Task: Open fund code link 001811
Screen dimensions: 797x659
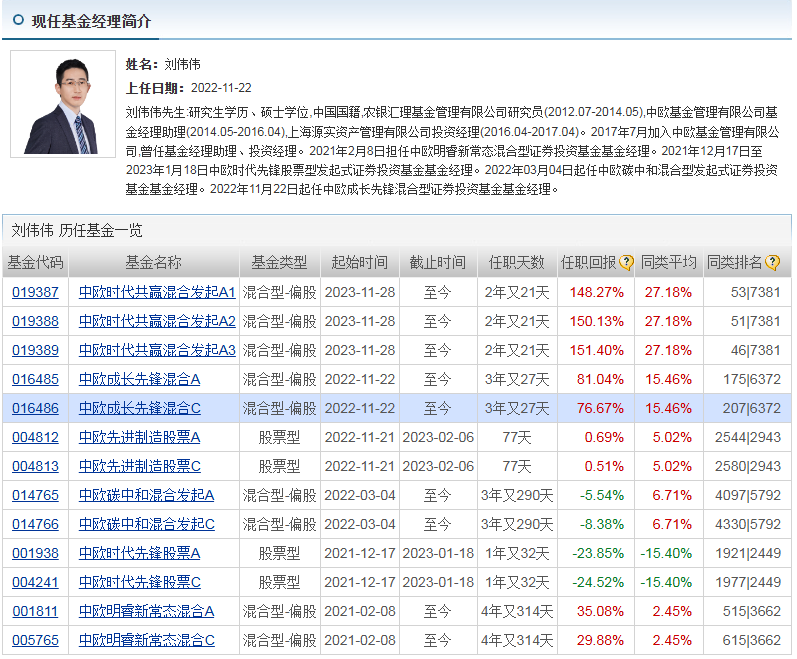Action: point(35,611)
